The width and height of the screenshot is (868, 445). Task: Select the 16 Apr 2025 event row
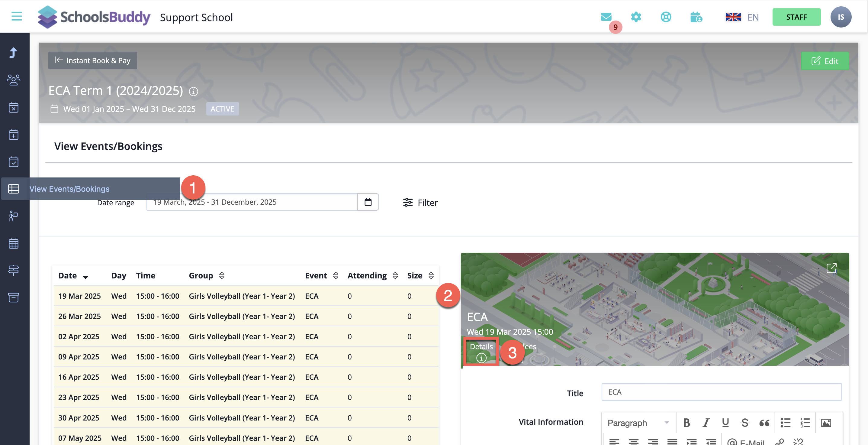[x=246, y=377]
